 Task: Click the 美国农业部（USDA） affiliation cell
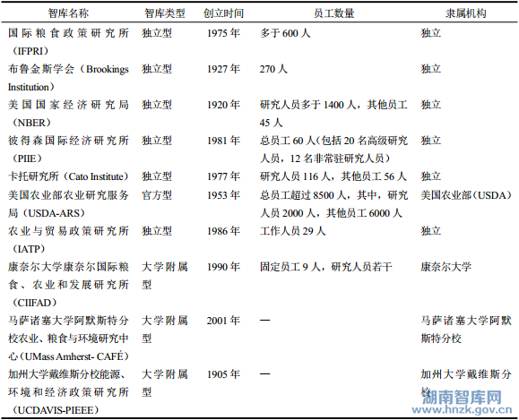coord(466,195)
